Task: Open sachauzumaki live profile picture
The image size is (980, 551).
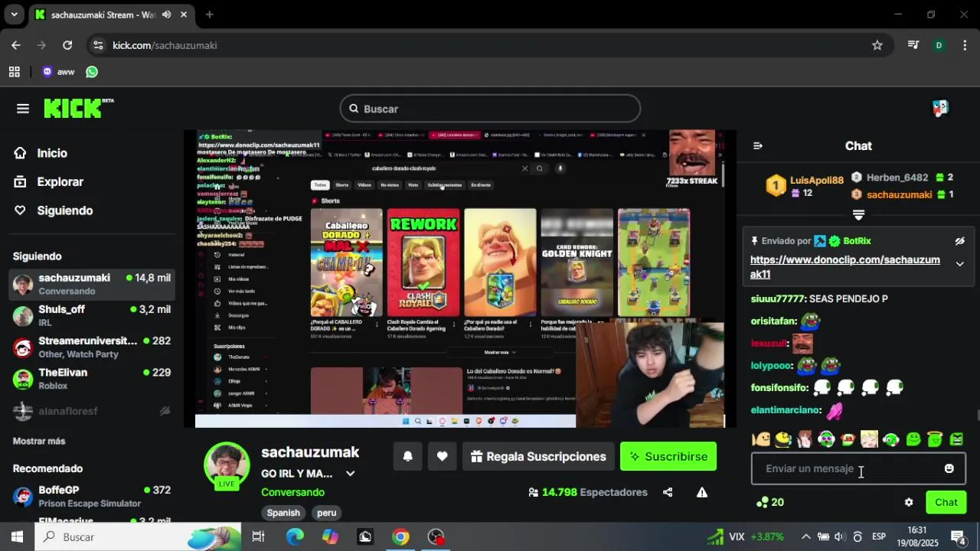Action: (227, 466)
